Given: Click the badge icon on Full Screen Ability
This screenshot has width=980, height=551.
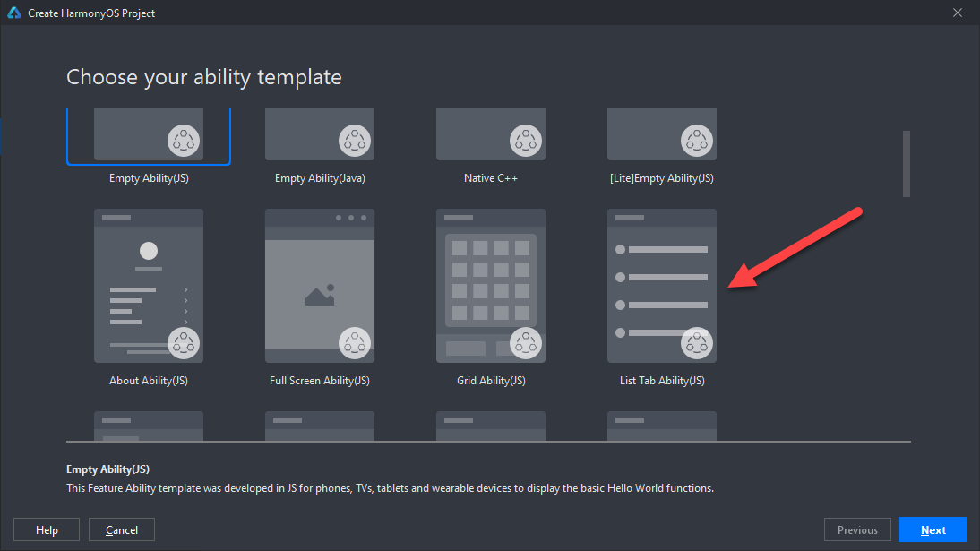Looking at the screenshot, I should tap(355, 342).
